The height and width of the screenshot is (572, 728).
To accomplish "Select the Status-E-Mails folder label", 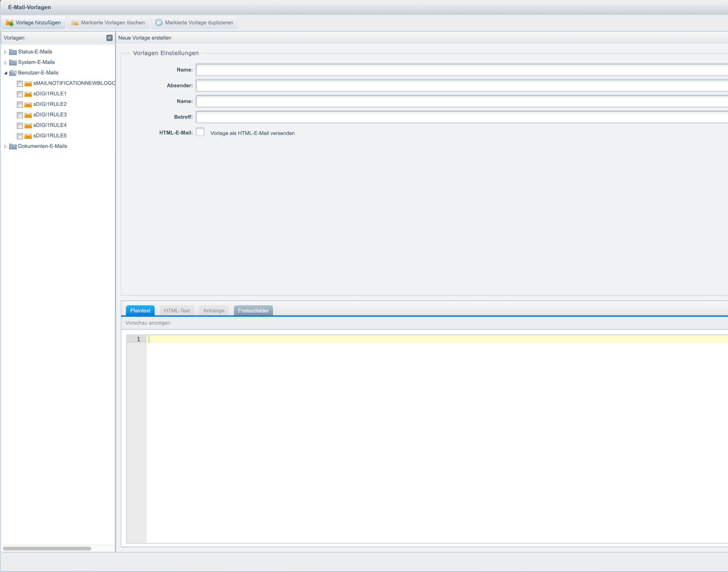I will click(x=35, y=52).
